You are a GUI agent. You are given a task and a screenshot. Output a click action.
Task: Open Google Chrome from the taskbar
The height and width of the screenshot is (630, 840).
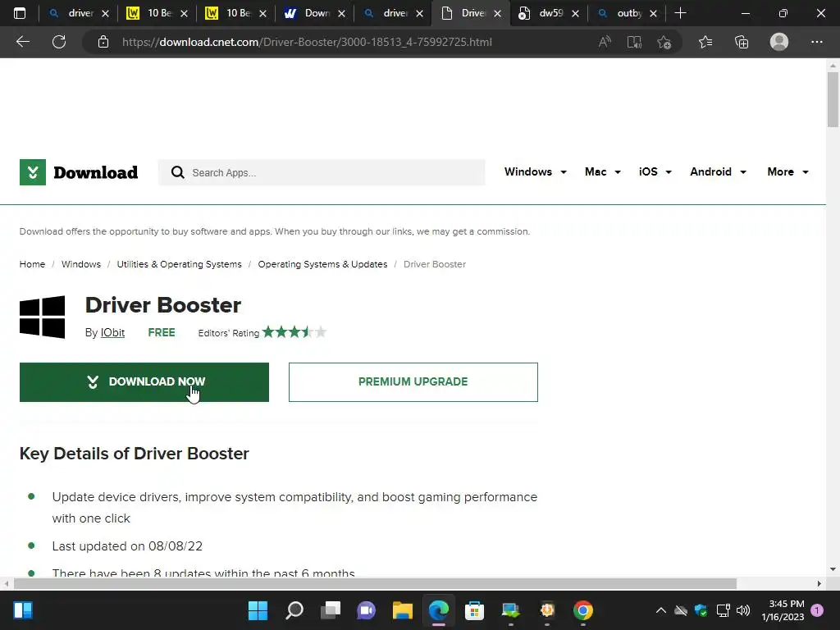tap(583, 610)
